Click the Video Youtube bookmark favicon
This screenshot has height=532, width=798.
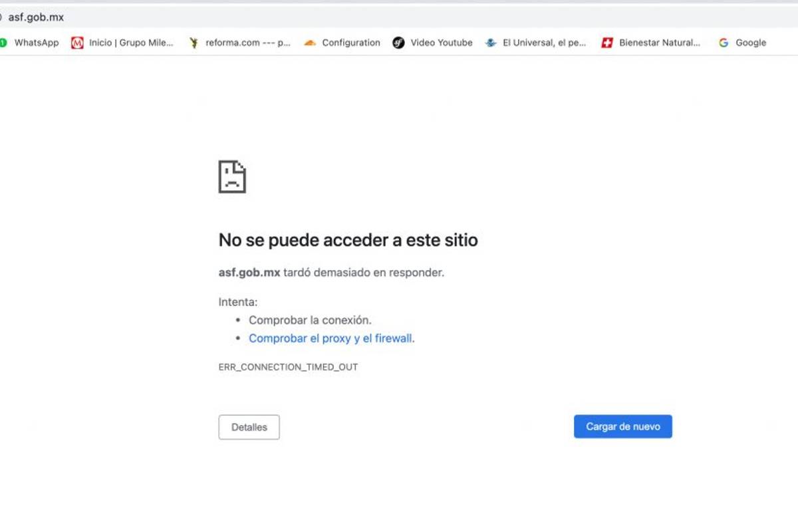pos(398,43)
